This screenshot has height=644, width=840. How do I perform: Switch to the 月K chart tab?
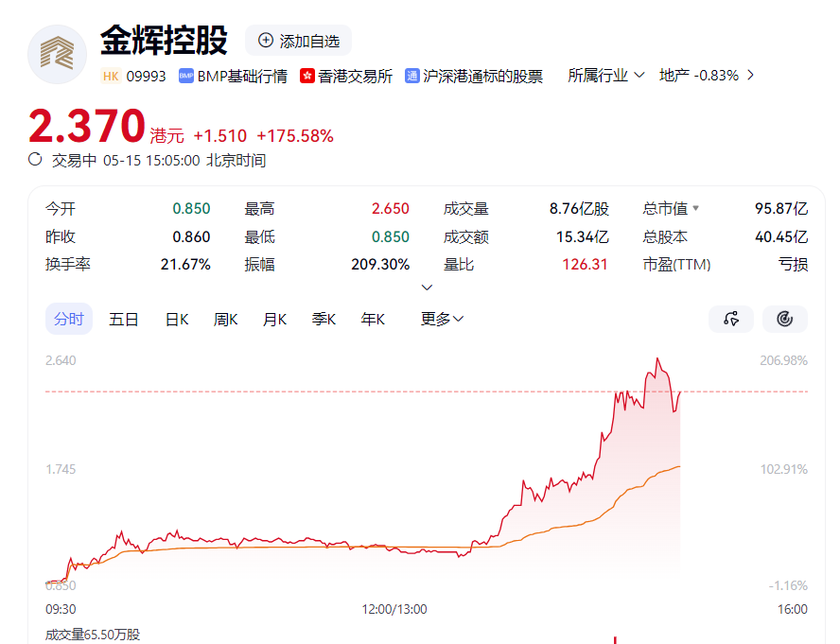275,320
